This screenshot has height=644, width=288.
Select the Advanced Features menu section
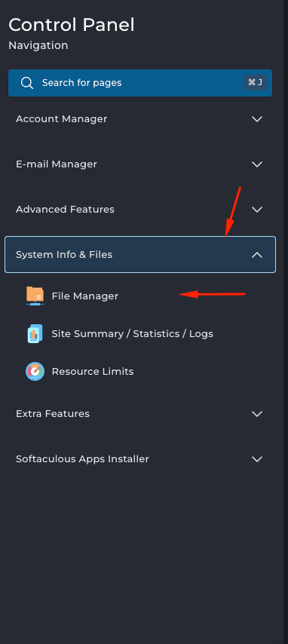coord(140,210)
